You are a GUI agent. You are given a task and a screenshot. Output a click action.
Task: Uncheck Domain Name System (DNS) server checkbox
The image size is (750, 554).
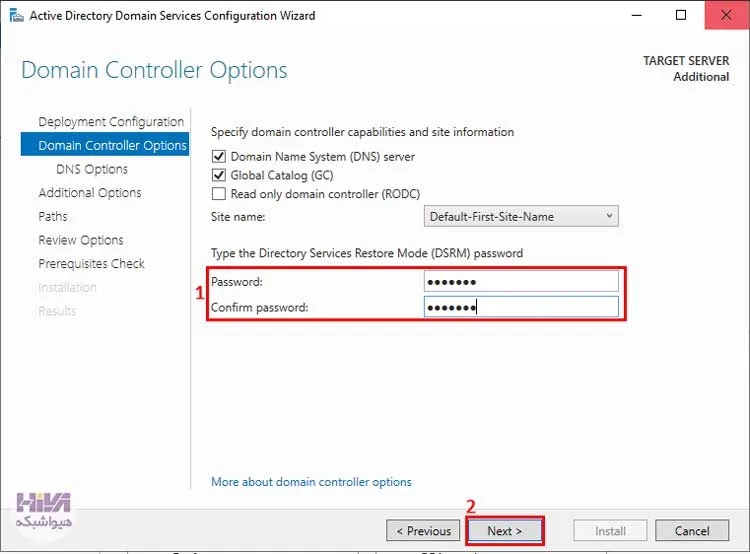point(219,156)
